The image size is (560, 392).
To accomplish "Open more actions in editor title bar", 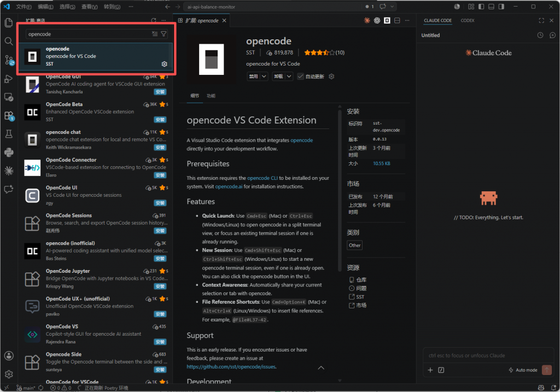I will coord(407,21).
